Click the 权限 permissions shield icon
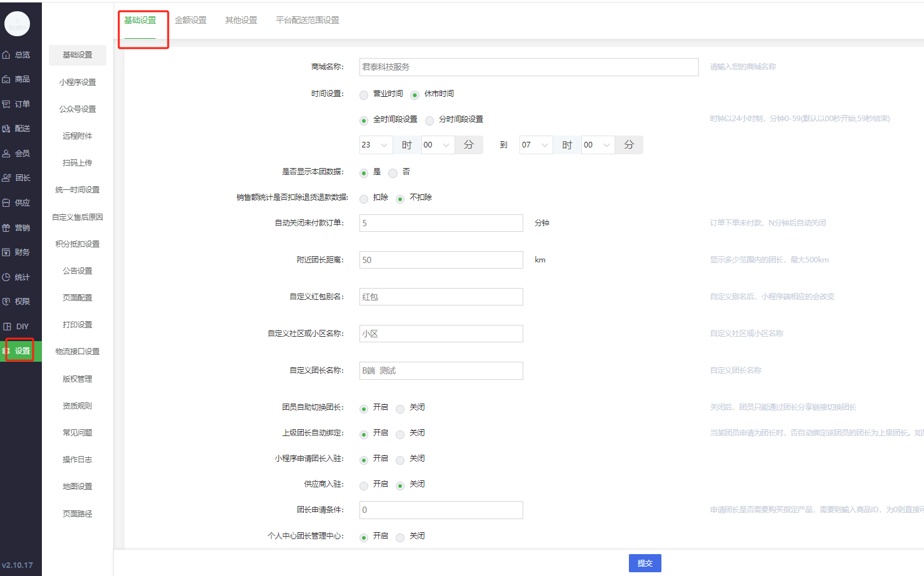Image resolution: width=924 pixels, height=576 pixels. coord(6,302)
